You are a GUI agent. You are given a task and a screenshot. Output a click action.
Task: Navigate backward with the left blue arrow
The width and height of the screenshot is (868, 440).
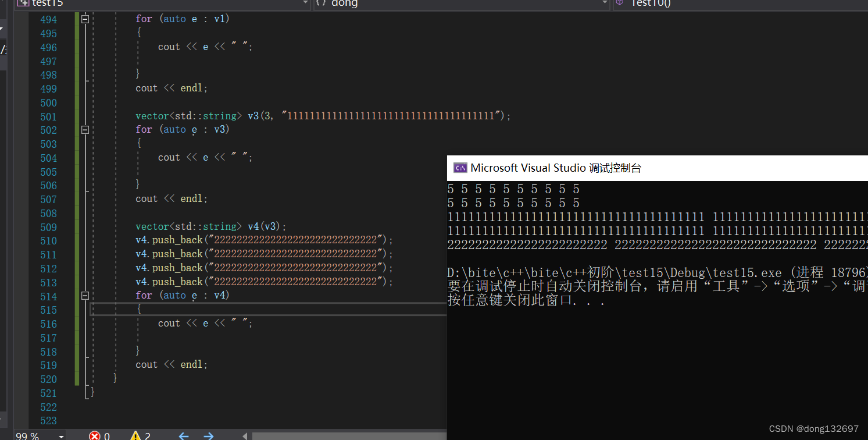[x=184, y=435]
